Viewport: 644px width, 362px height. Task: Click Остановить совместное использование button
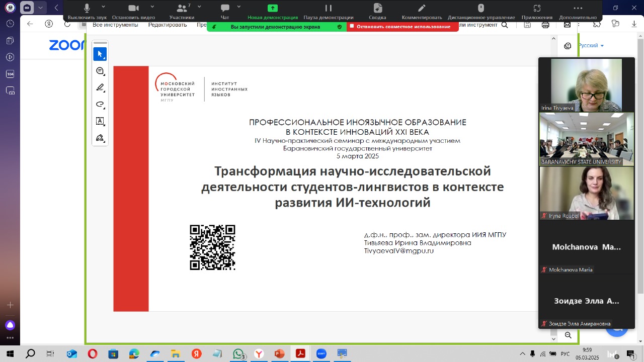tap(403, 27)
